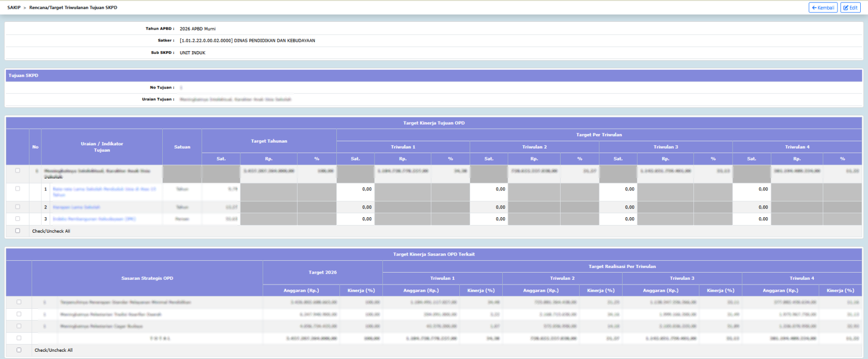Image resolution: width=868 pixels, height=359 pixels.
Task: Tick the checkbox for indicator row 2
Action: pos(18,207)
